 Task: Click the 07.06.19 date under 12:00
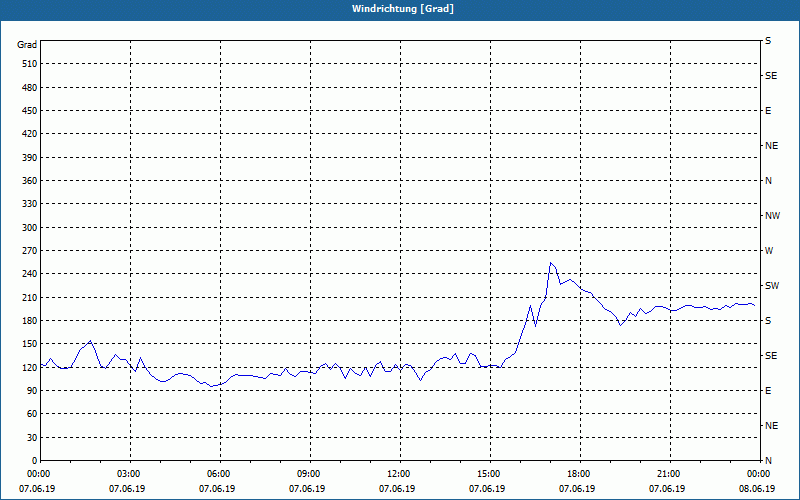click(397, 488)
